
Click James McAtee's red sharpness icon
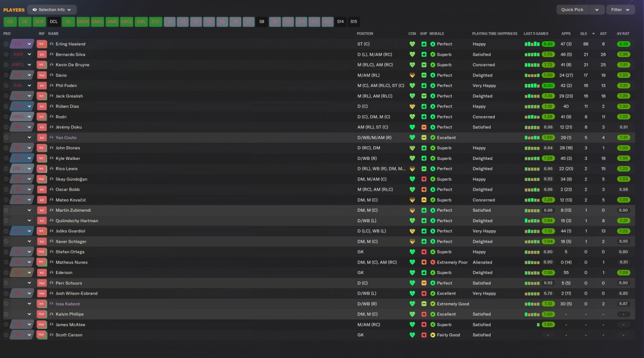click(x=424, y=325)
